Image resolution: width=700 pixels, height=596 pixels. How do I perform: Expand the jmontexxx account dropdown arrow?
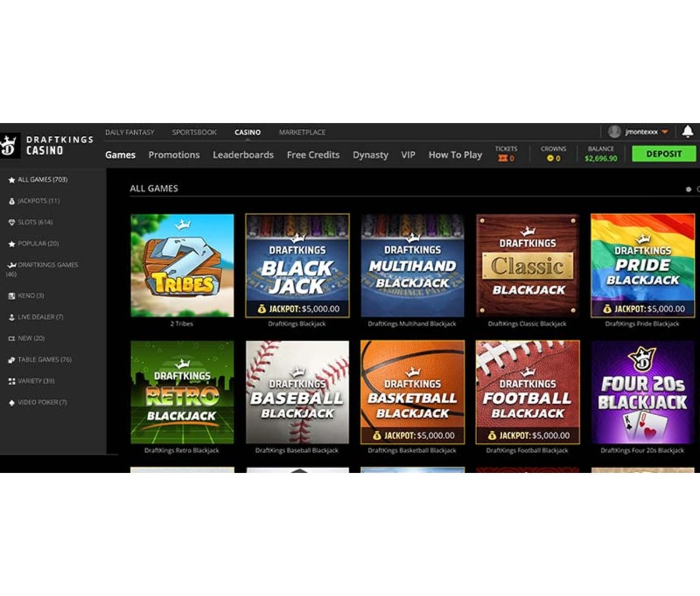[664, 132]
